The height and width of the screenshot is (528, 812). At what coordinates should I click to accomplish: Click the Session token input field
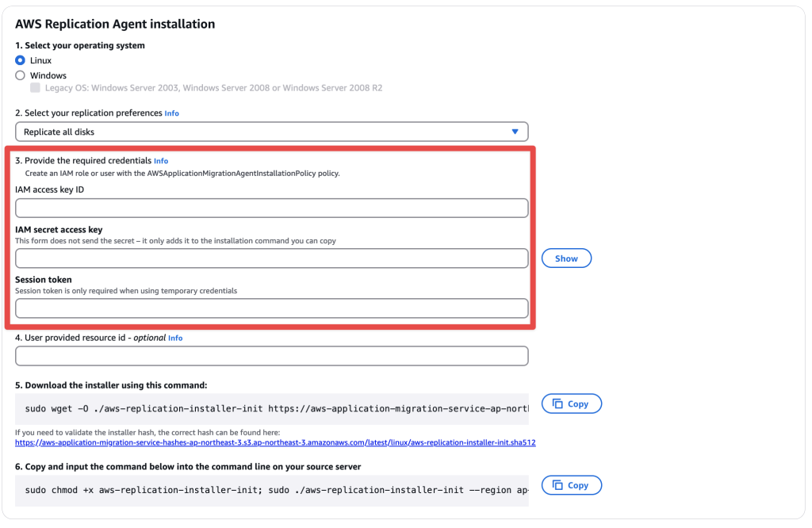point(272,308)
